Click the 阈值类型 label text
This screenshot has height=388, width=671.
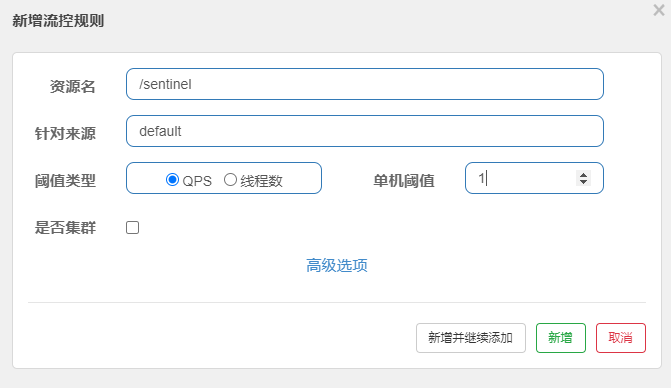(65, 181)
